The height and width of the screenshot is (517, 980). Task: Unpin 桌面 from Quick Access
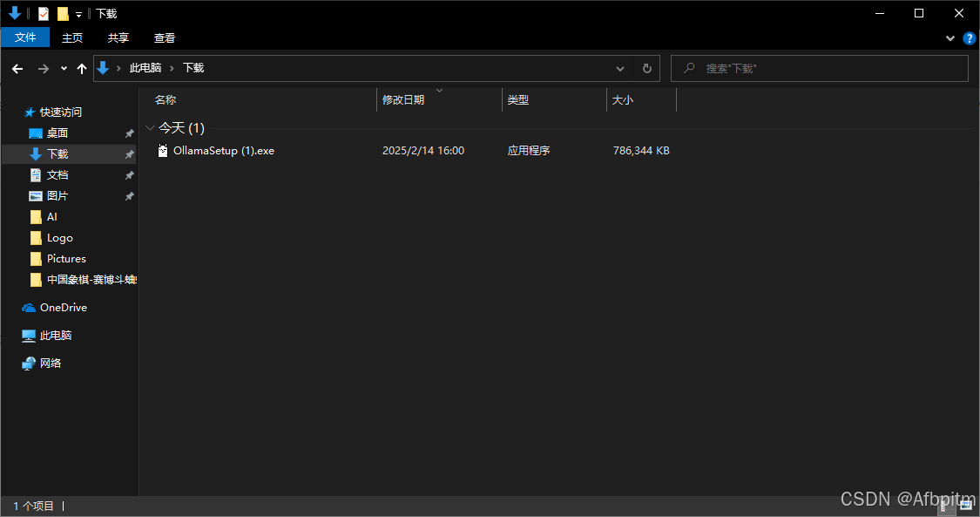click(128, 133)
